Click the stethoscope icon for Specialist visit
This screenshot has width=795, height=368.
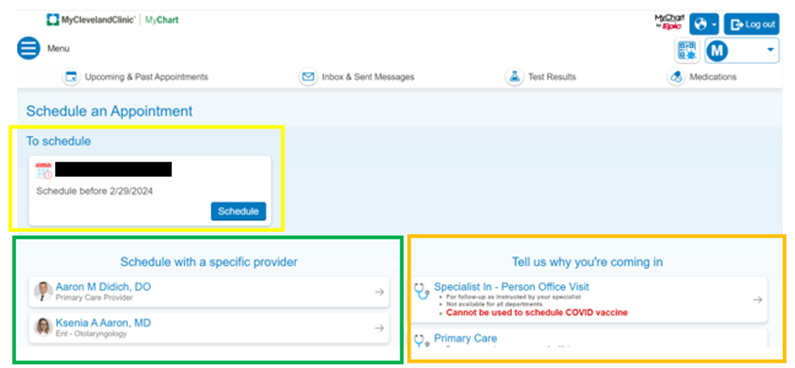422,292
